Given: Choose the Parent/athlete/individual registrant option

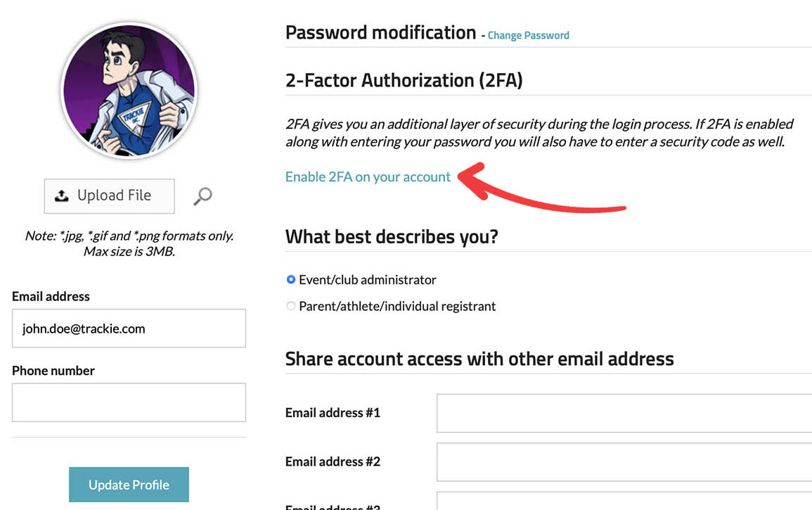Looking at the screenshot, I should point(291,306).
